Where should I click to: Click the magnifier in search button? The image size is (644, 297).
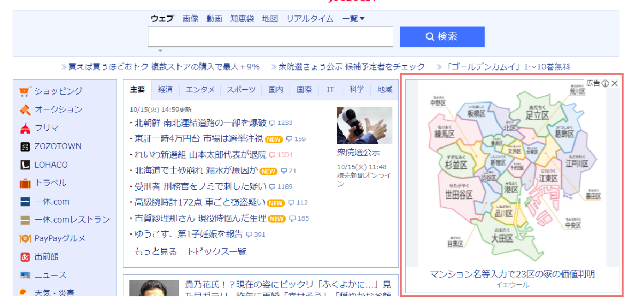pos(430,37)
